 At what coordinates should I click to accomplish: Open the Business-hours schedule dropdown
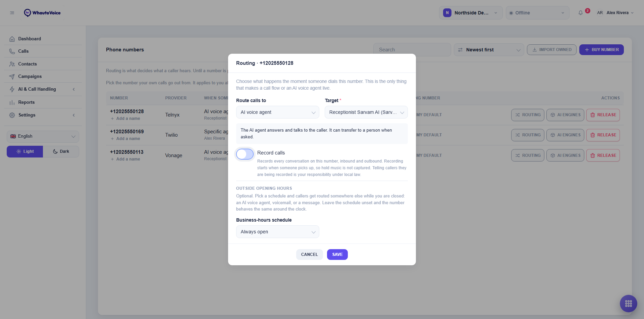tap(278, 232)
